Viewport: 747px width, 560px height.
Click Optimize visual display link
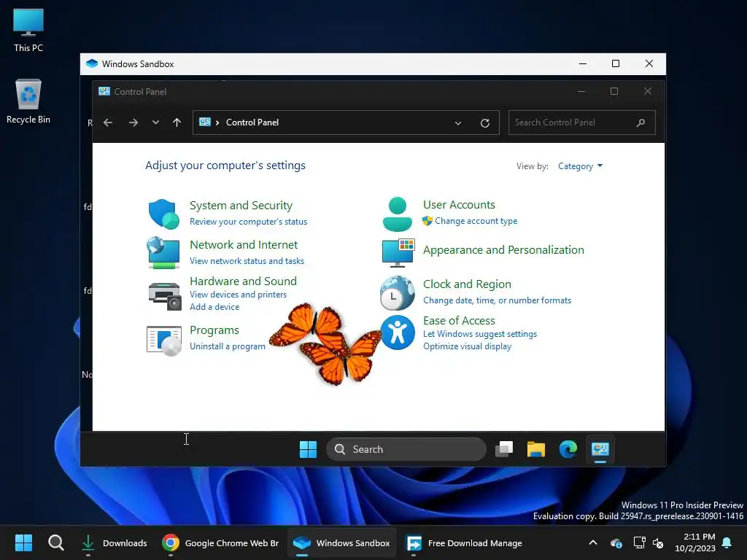467,346
